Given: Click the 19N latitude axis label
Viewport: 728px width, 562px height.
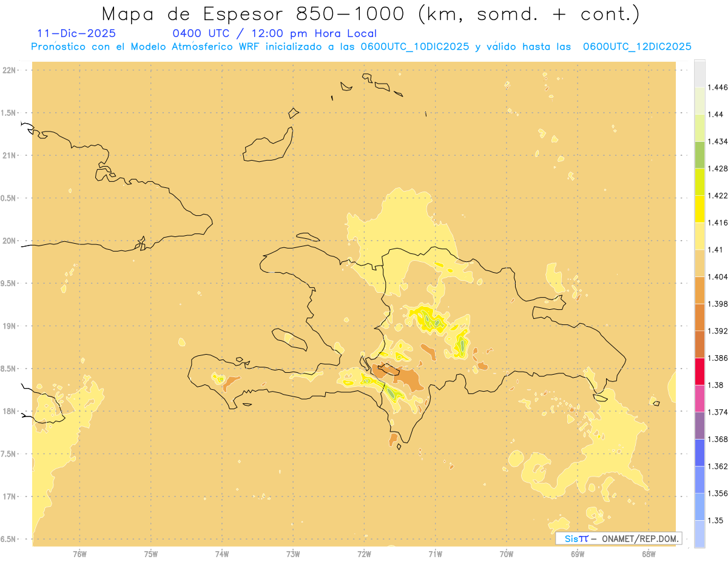Looking at the screenshot, I should [9, 326].
